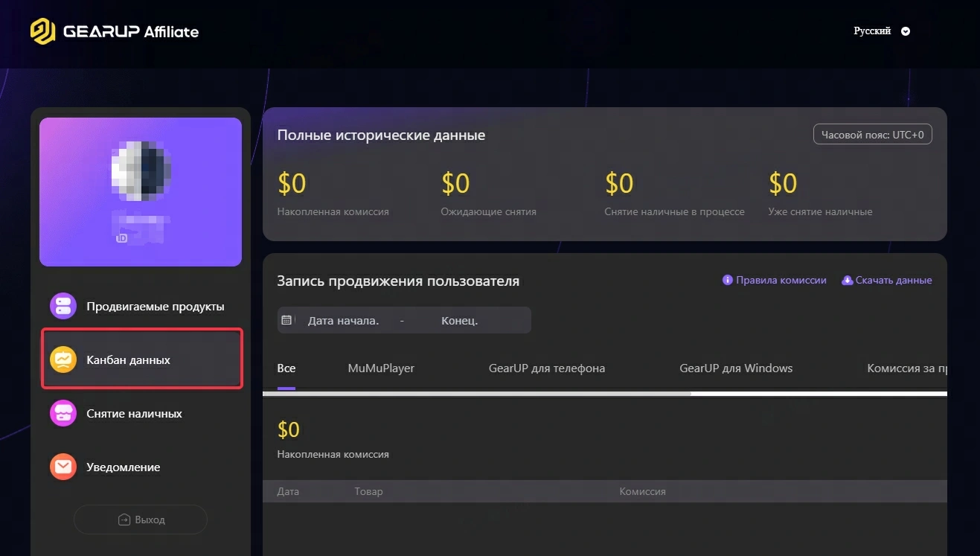Switch to the Все tab
The width and height of the screenshot is (980, 556).
pyautogui.click(x=286, y=368)
